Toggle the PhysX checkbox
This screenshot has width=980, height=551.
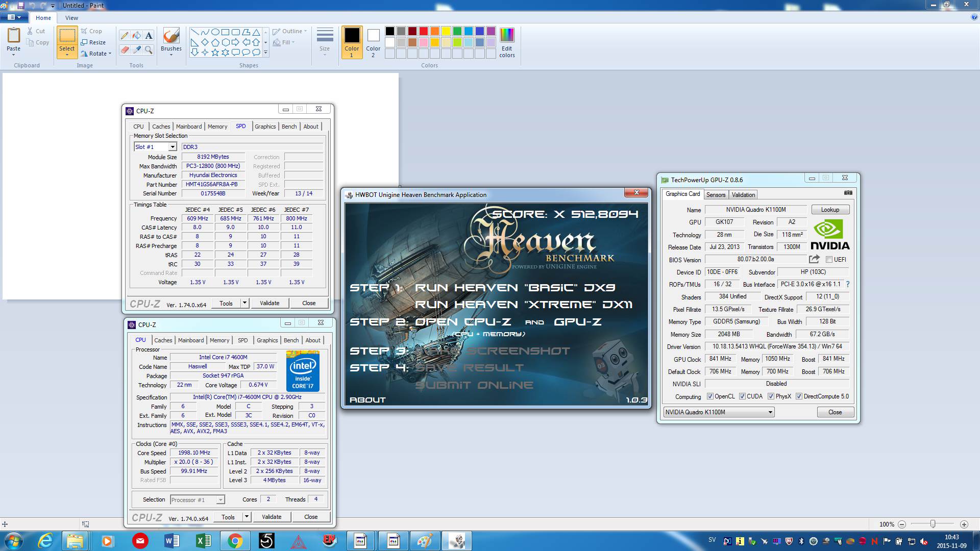[x=771, y=396]
